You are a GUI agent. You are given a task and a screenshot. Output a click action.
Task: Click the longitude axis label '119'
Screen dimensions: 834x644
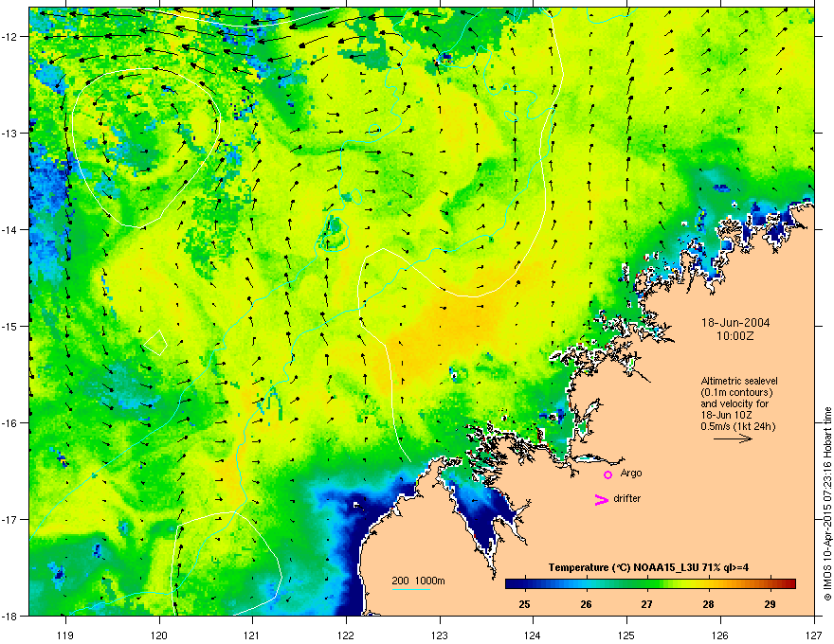pyautogui.click(x=65, y=635)
